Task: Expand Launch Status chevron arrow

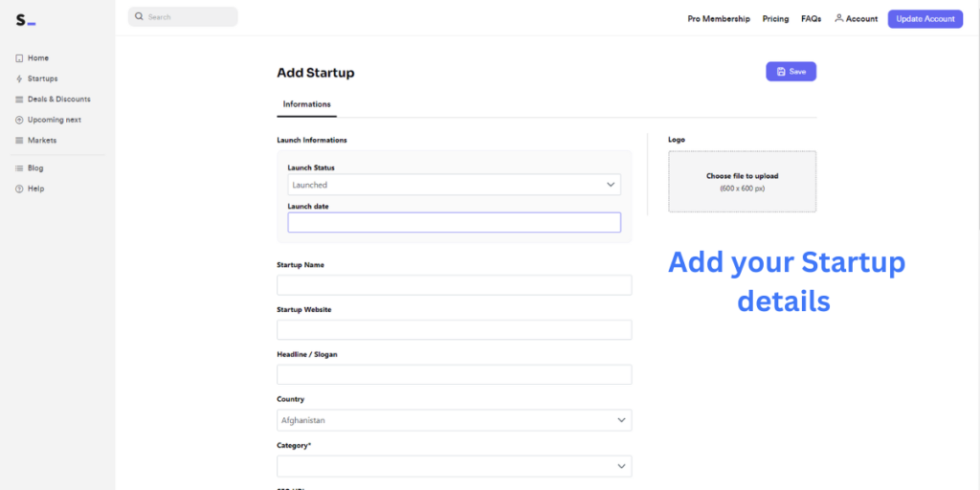Action: tap(611, 185)
